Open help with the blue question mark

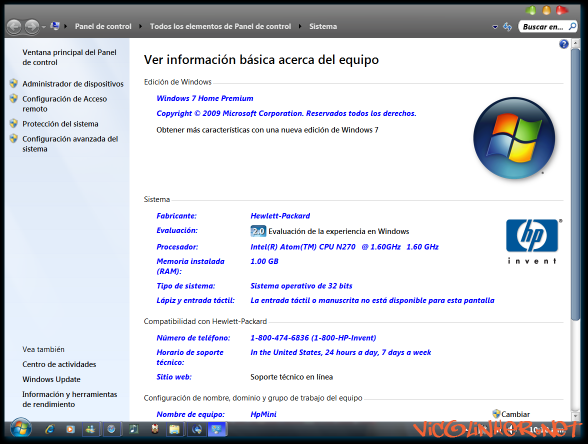564,44
